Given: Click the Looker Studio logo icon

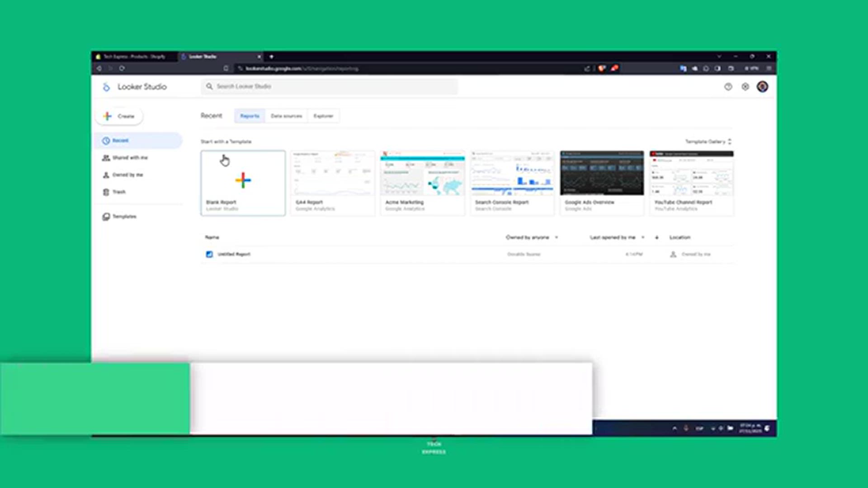Looking at the screenshot, I should point(106,87).
